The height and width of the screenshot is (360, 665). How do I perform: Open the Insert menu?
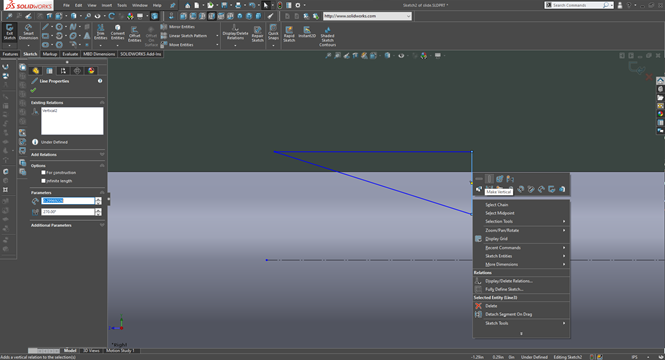(x=106, y=6)
